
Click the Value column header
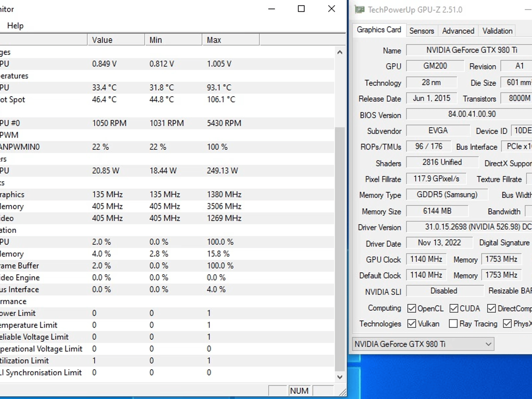tap(116, 40)
